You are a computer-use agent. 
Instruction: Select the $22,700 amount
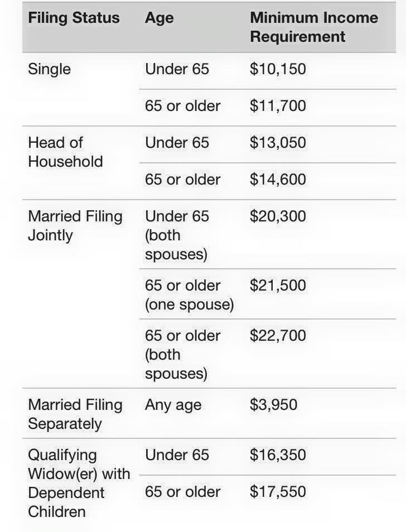pos(278,335)
